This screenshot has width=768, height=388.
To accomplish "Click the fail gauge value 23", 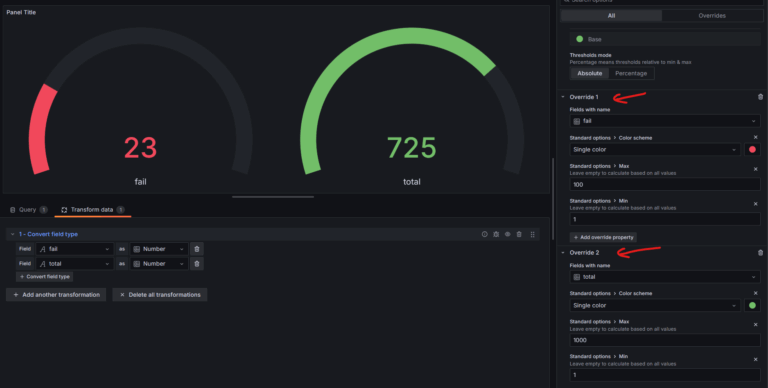I will tap(140, 147).
